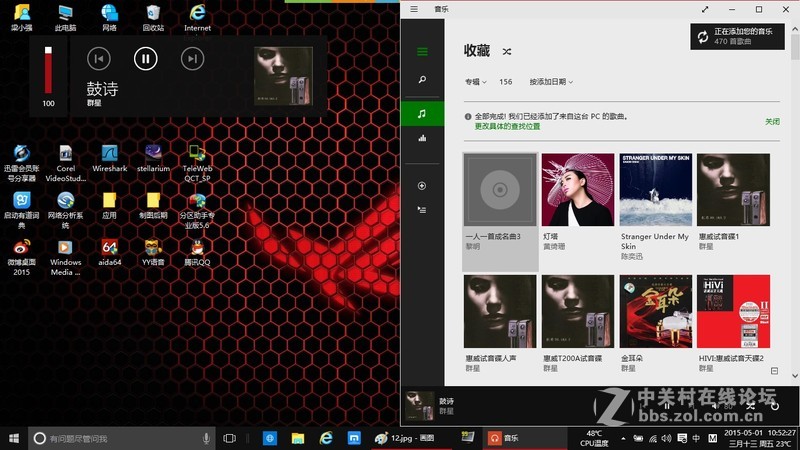Expand the system tray hidden icons arrow
This screenshot has width=800, height=450.
click(x=623, y=438)
